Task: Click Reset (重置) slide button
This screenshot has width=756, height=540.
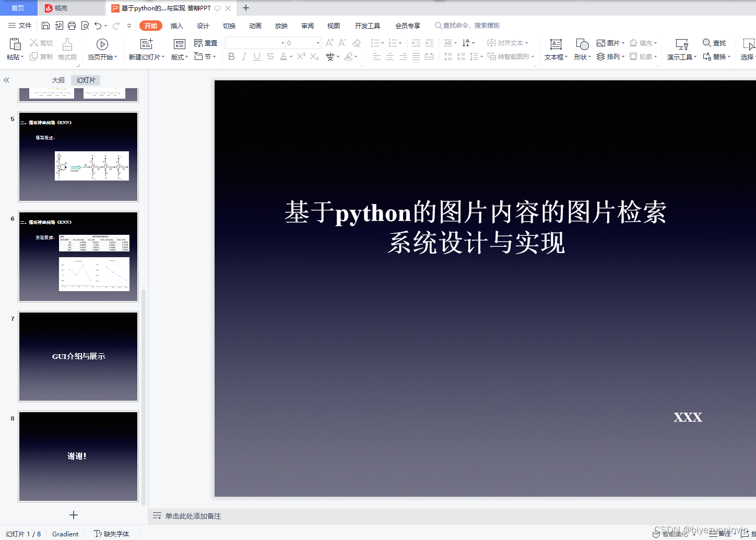Action: tap(206, 43)
